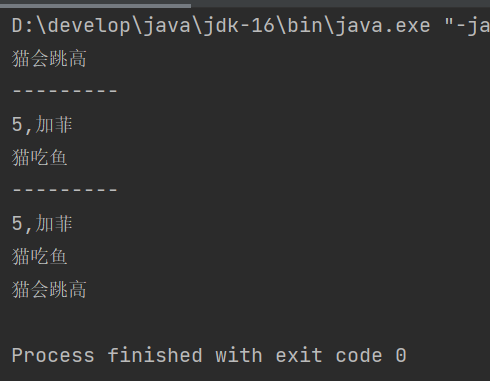Click the second 猫吃鱼 output line
This screenshot has height=381, width=490.
[x=40, y=256]
